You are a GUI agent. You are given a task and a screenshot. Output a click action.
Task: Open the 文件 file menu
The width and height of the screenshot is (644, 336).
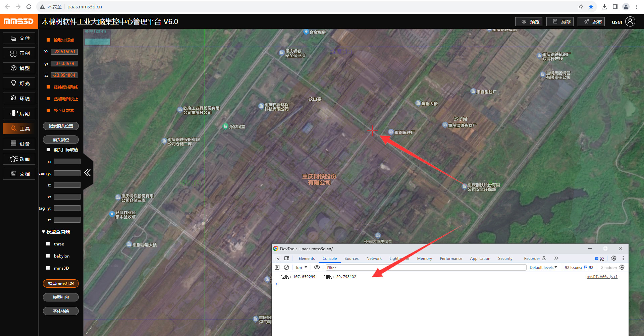[x=19, y=38]
